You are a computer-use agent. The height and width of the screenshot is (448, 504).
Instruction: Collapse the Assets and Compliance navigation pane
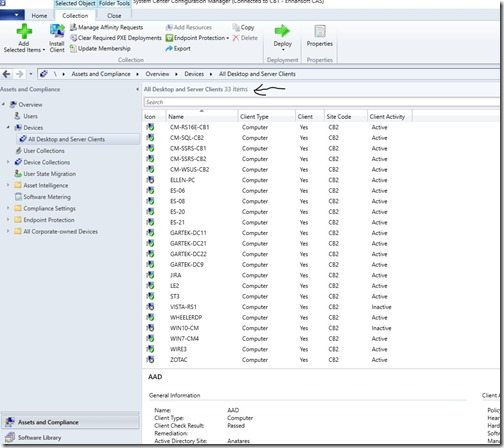click(137, 89)
